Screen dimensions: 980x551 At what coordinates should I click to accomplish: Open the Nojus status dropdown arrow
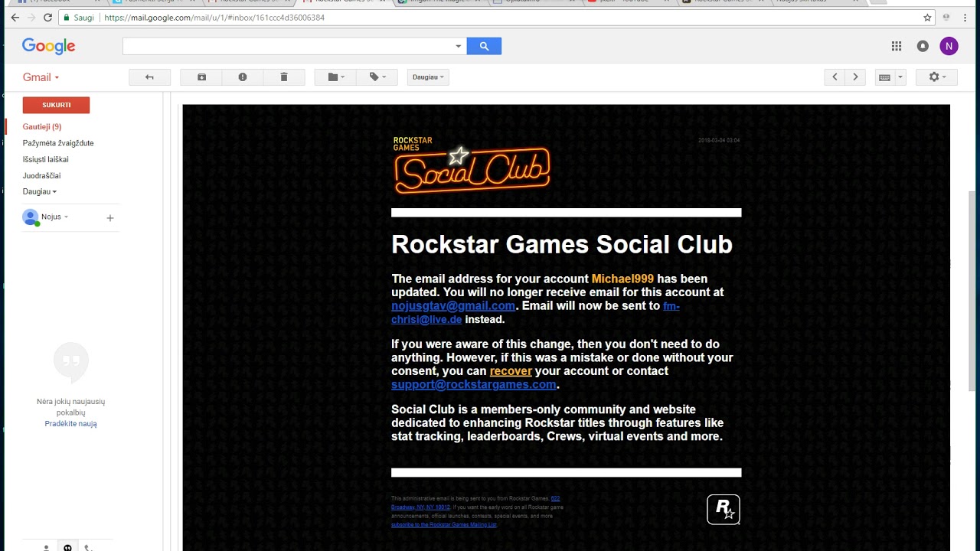[67, 217]
